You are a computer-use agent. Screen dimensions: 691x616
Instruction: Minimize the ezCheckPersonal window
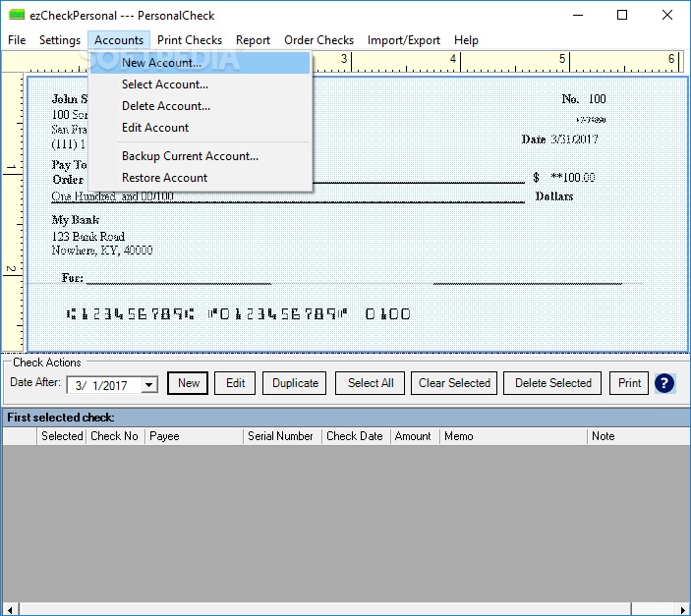coord(578,15)
